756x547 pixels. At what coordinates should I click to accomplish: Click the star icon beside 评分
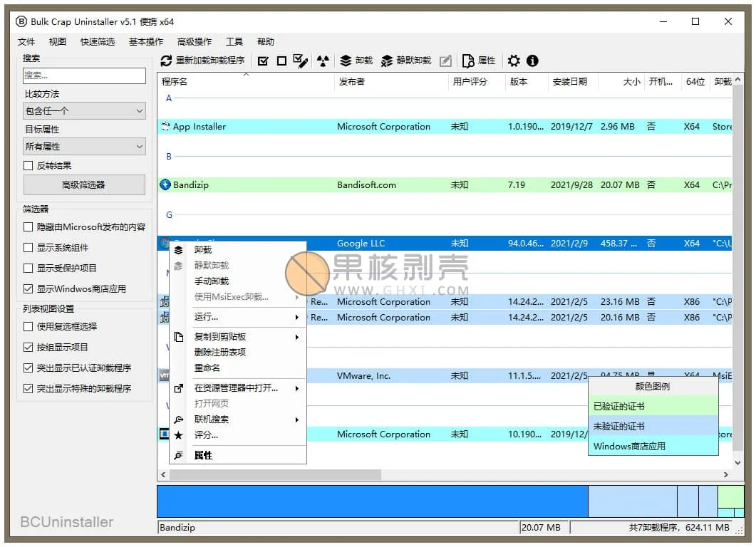tap(178, 435)
